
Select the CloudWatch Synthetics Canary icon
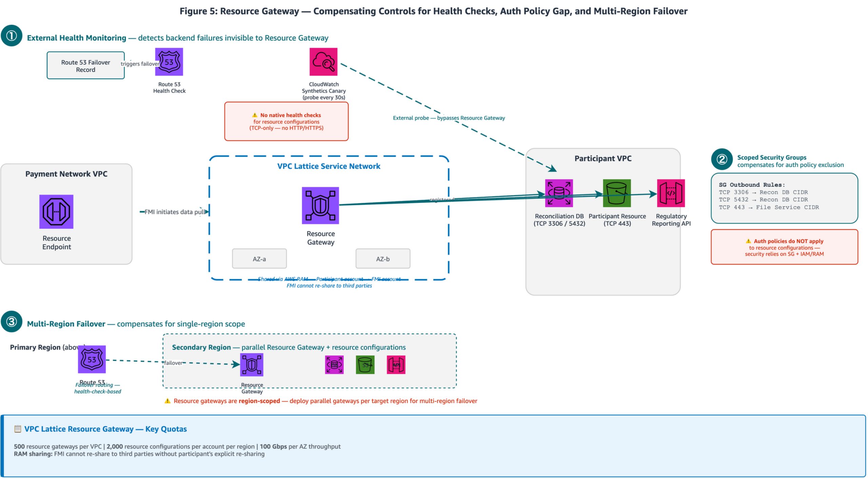323,62
